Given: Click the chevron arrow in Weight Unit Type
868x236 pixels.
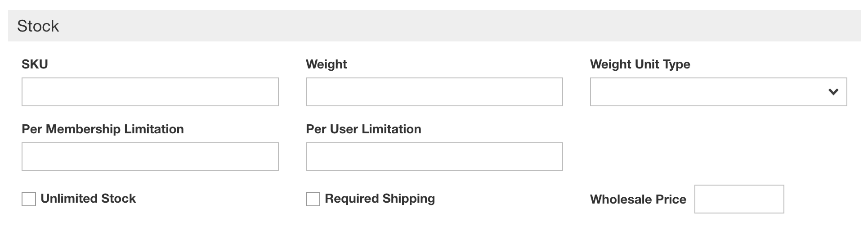Looking at the screenshot, I should [x=833, y=92].
